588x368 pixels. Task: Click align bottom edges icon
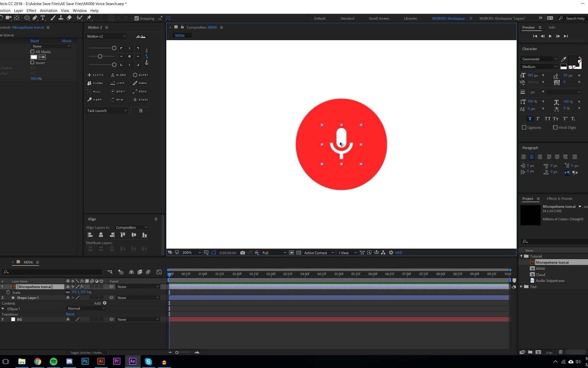coord(145,235)
